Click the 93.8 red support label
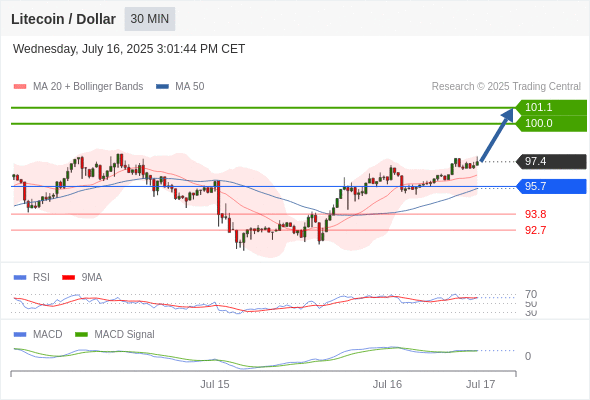 [535, 214]
